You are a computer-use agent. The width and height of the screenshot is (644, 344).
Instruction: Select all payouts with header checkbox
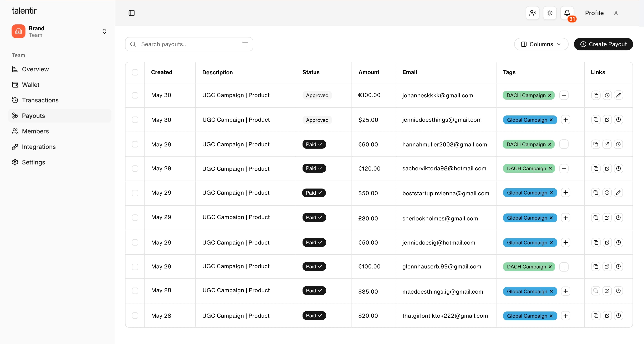click(x=135, y=72)
